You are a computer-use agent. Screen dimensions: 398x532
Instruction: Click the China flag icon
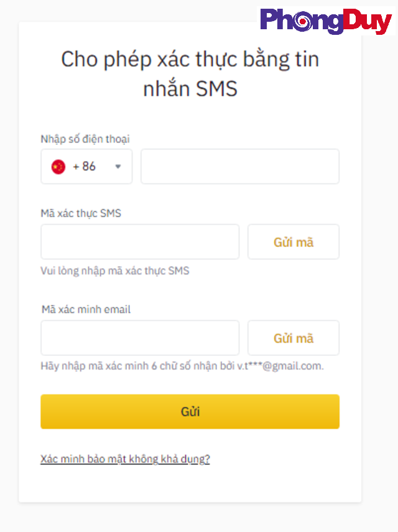(x=58, y=167)
